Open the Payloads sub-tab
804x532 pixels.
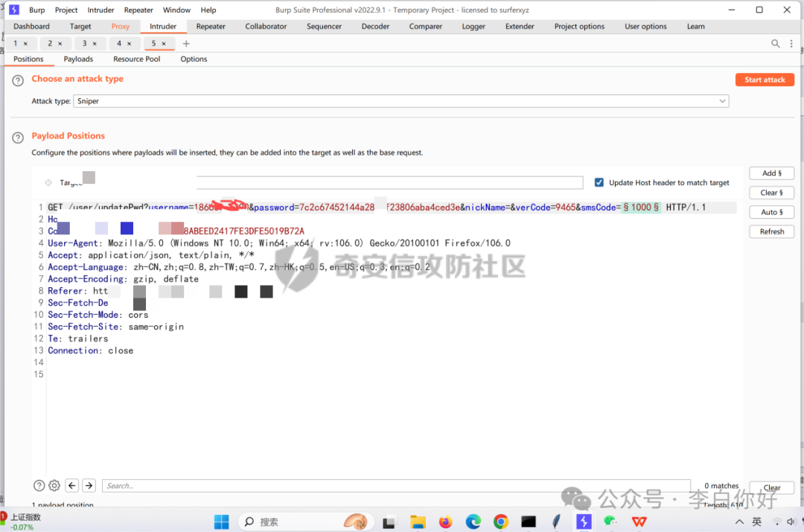tap(78, 59)
